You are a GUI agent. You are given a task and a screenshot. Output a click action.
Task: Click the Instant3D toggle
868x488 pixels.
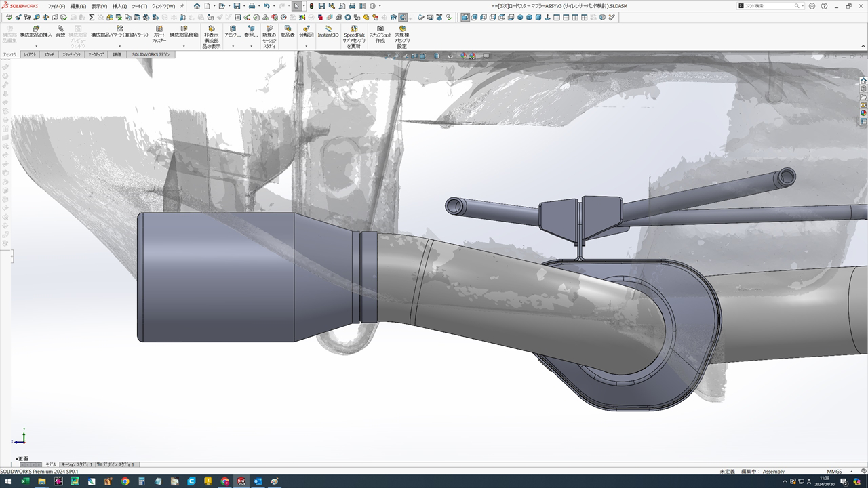pyautogui.click(x=328, y=32)
